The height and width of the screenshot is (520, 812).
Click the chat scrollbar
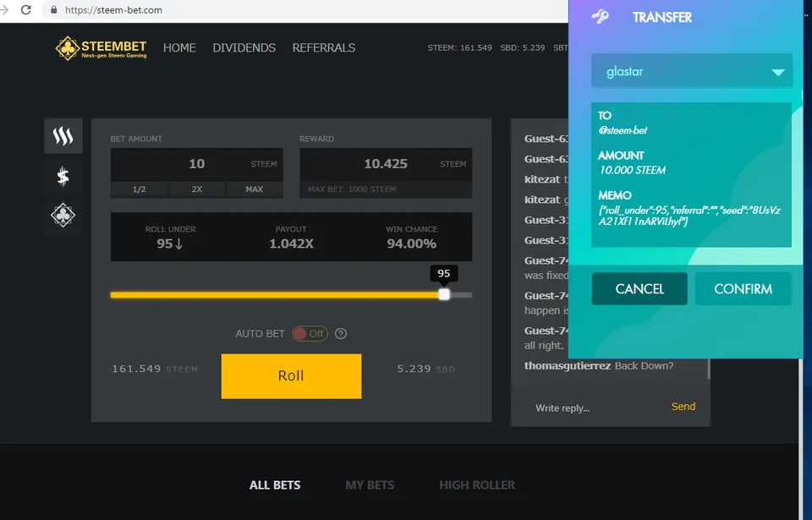click(709, 368)
